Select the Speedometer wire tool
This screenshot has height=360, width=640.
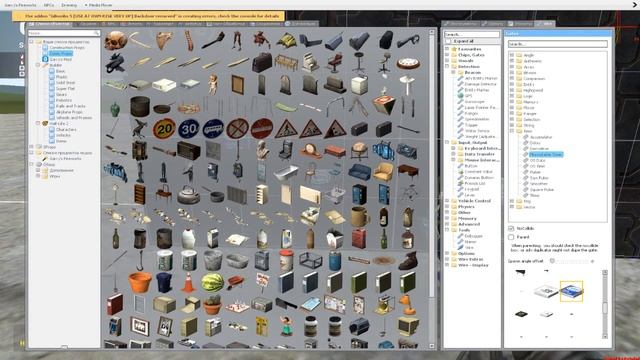(477, 119)
